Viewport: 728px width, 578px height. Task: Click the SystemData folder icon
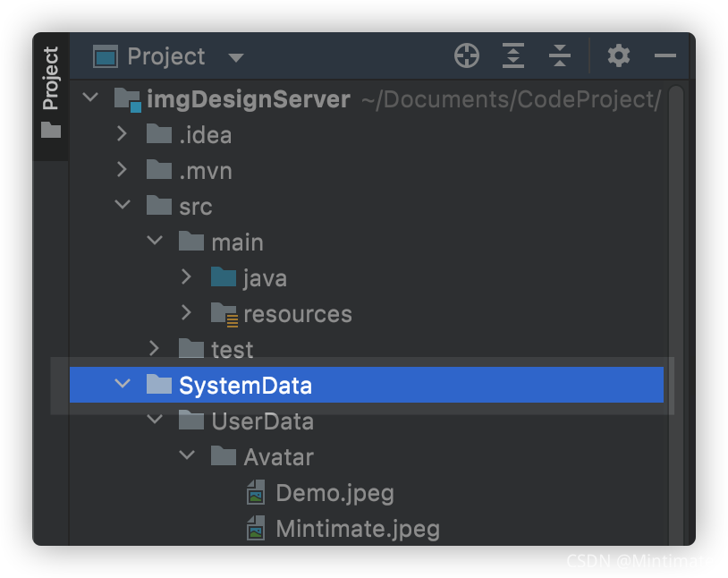coord(159,384)
